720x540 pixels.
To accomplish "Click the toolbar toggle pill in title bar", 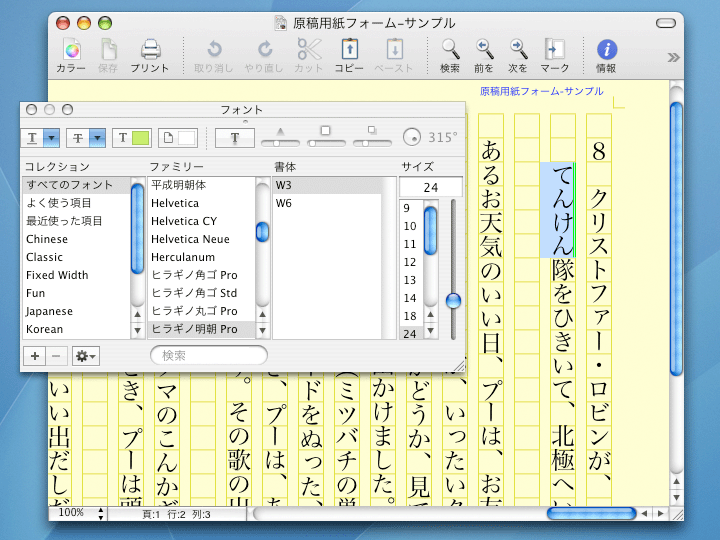I will pos(666,23).
